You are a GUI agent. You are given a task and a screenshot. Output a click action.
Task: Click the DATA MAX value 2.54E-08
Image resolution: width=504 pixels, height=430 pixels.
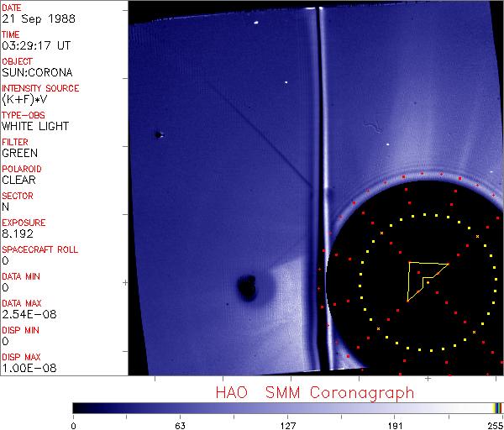pos(26,315)
